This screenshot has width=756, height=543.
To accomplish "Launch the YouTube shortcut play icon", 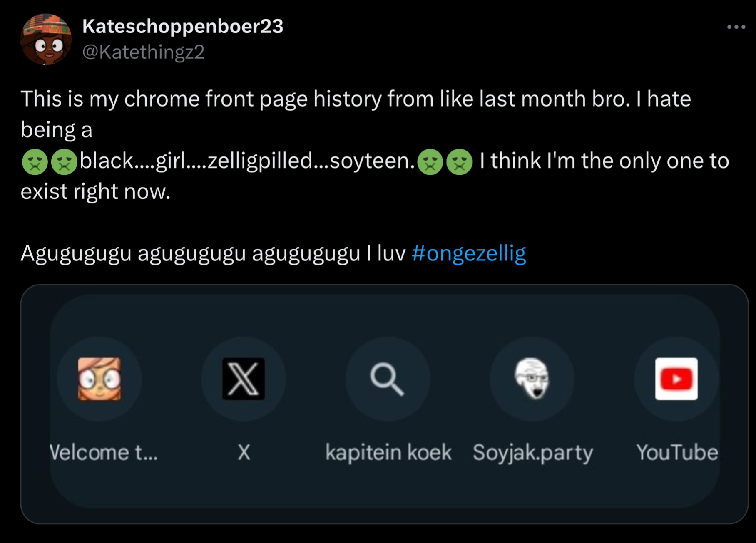I will point(676,379).
